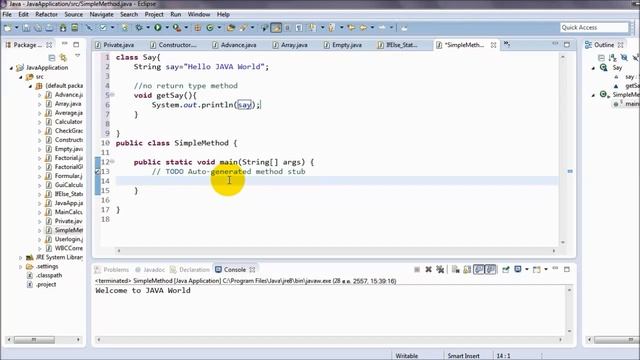Image resolution: width=640 pixels, height=360 pixels.
Task: Toggle the Sort button in the Outline view
Action: pyautogui.click(x=613, y=58)
